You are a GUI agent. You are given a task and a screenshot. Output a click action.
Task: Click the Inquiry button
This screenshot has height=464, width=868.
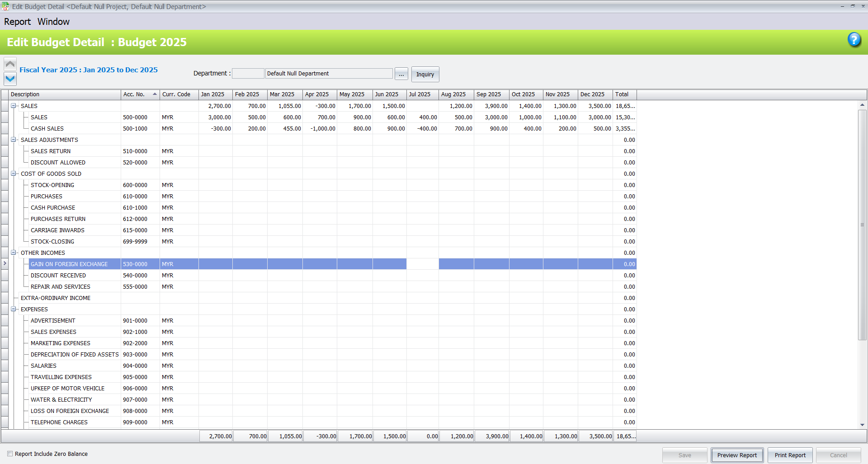point(425,74)
